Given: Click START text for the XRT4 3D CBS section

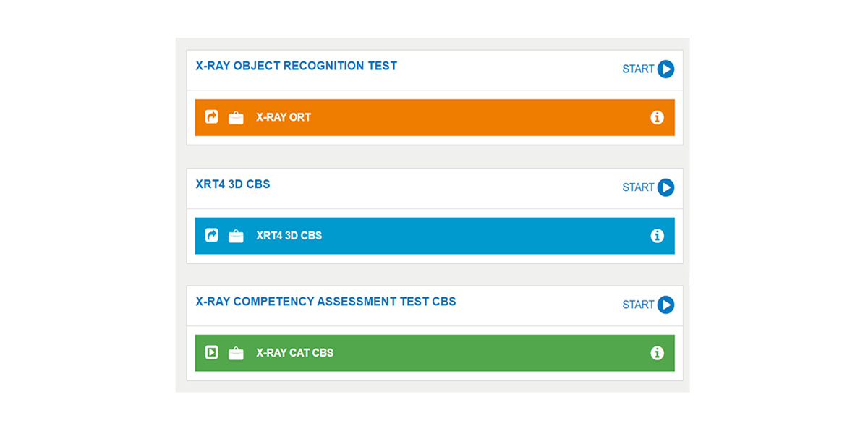Looking at the screenshot, I should [x=638, y=187].
